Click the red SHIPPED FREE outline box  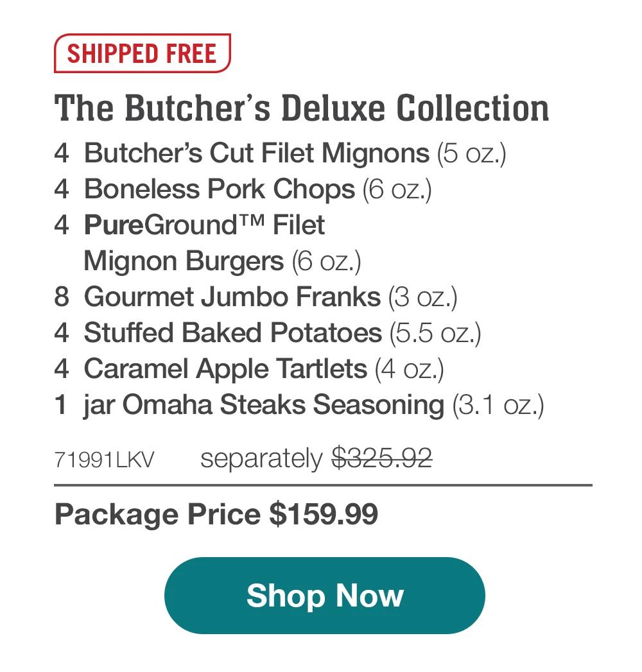point(141,53)
